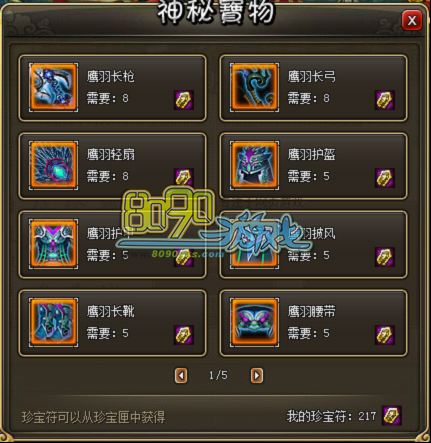
Task: Click the 珍宝符可以从珍宝匣中获得 hint text
Action: 93,417
